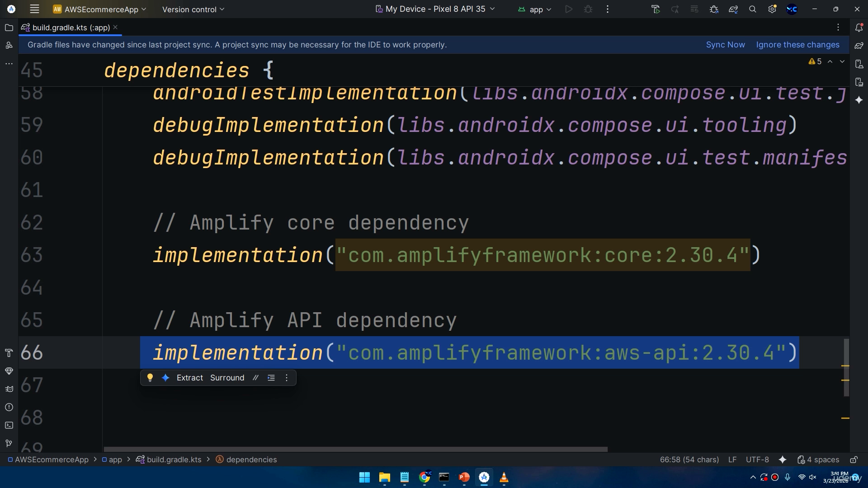
Task: Click the 66:58 caret position in the status bar
Action: (x=689, y=460)
